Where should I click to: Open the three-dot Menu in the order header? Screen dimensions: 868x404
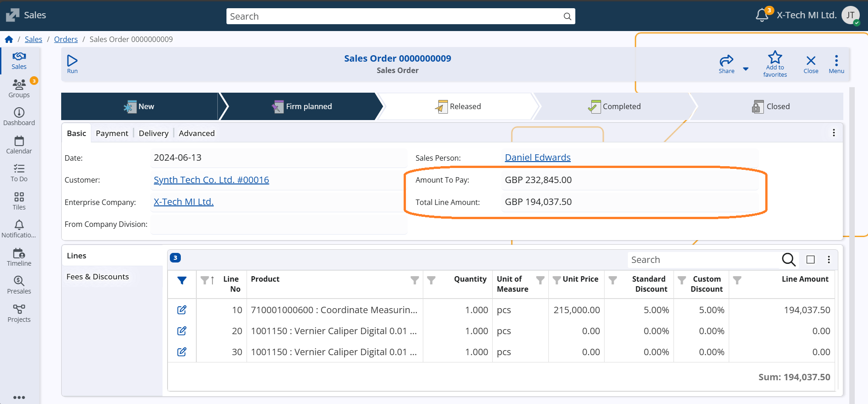[836, 63]
